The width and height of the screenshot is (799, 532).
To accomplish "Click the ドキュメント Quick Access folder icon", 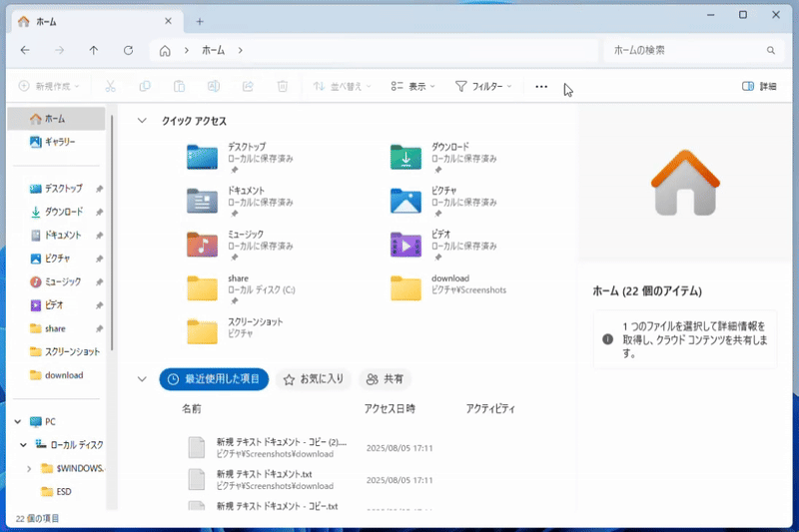I will pyautogui.click(x=203, y=201).
